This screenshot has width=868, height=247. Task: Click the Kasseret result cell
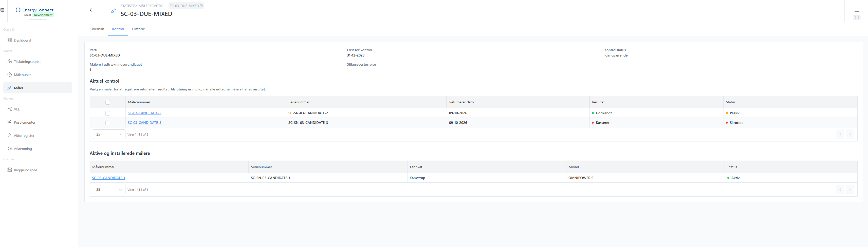click(x=656, y=123)
